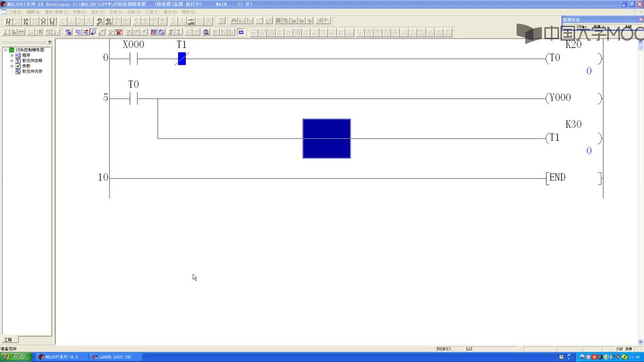Screen dimensions: 644x362
Task: Collapse the 闪烁控制梯形图 project root node
Action: [x=6, y=50]
